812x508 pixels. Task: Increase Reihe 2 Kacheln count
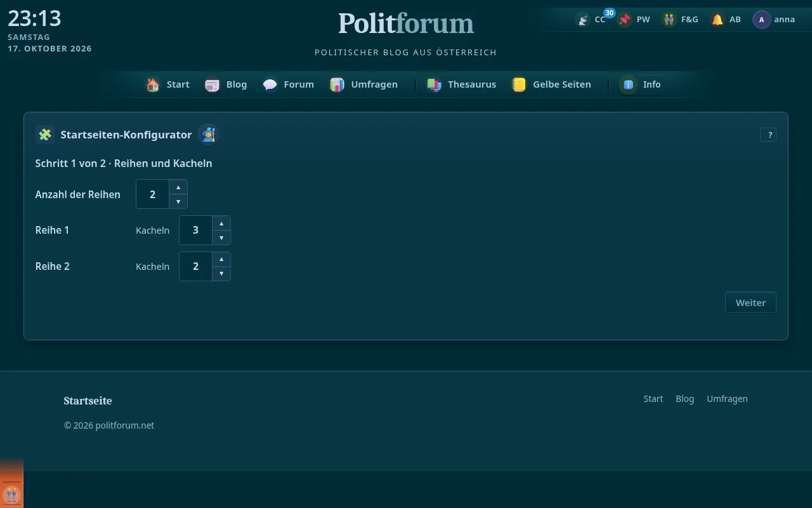221,260
